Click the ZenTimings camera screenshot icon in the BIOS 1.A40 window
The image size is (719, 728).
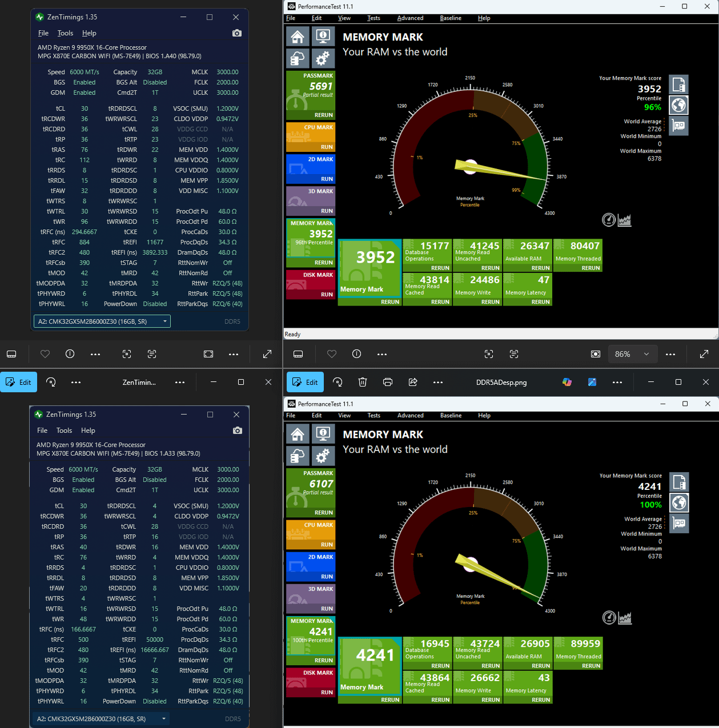click(x=237, y=33)
